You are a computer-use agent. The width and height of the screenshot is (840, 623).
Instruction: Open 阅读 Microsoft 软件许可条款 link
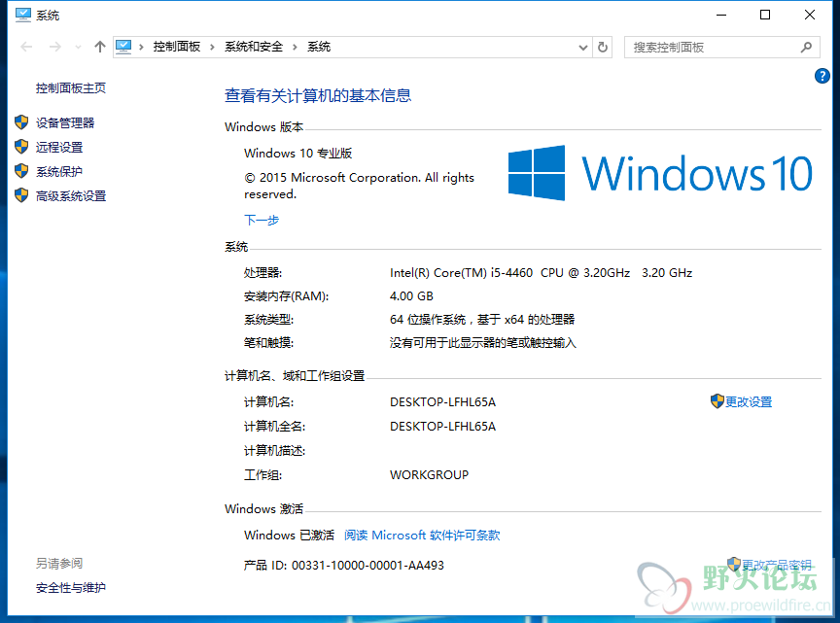(422, 536)
